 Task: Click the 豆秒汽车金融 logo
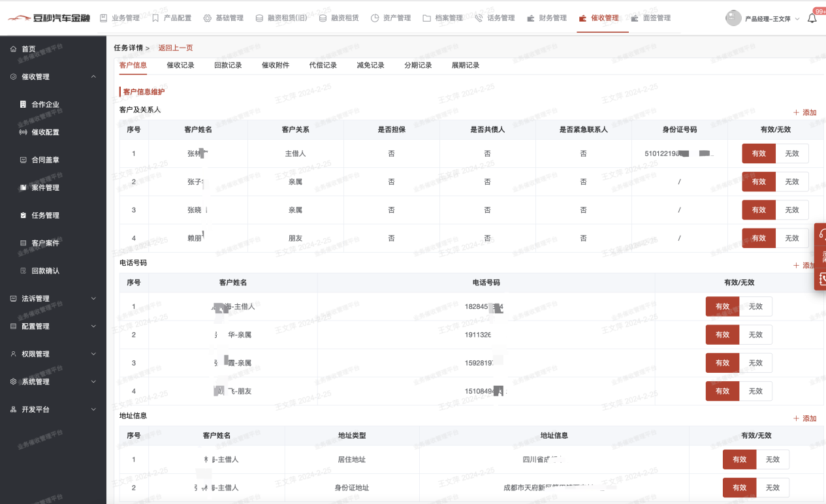(49, 18)
